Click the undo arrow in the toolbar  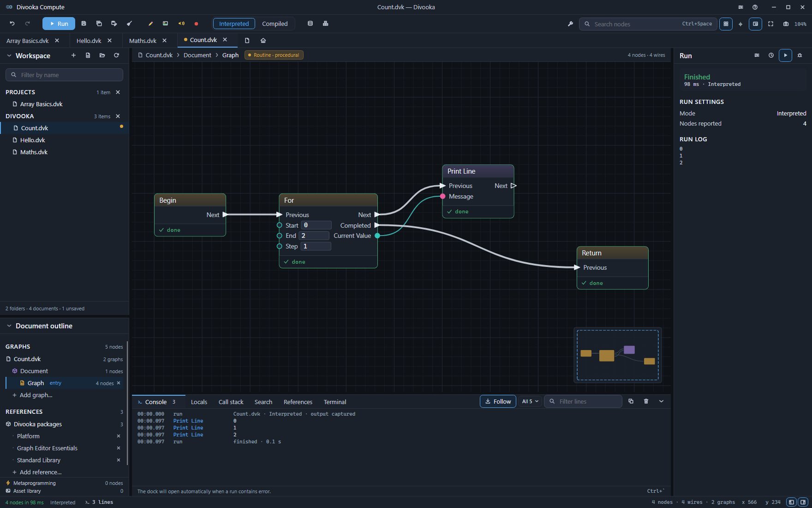tap(12, 24)
